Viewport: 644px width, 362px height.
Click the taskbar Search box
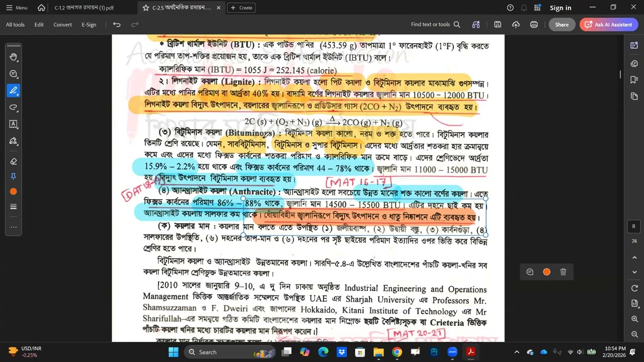point(229,352)
